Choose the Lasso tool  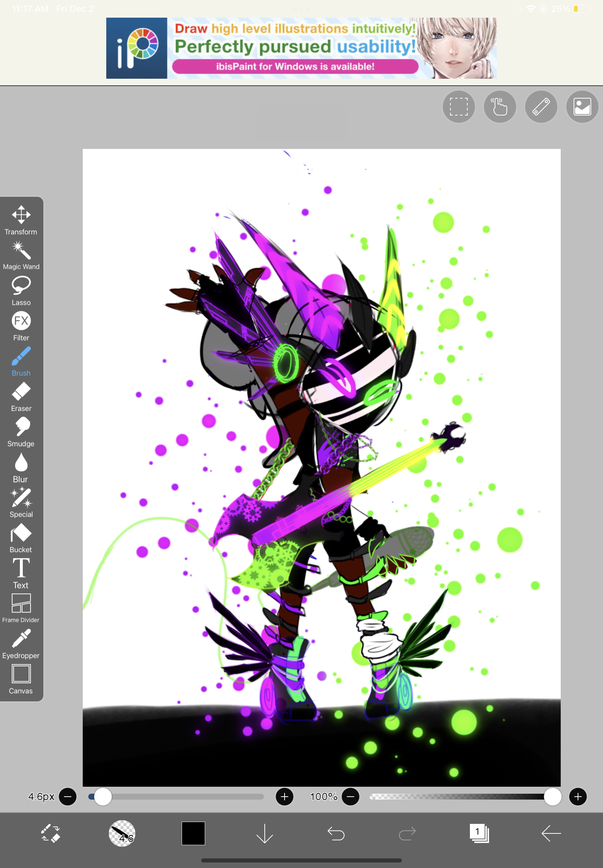[x=21, y=290]
